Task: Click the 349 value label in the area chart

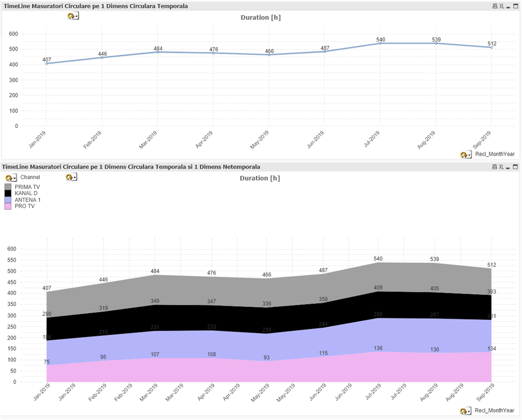Action: pyautogui.click(x=155, y=301)
